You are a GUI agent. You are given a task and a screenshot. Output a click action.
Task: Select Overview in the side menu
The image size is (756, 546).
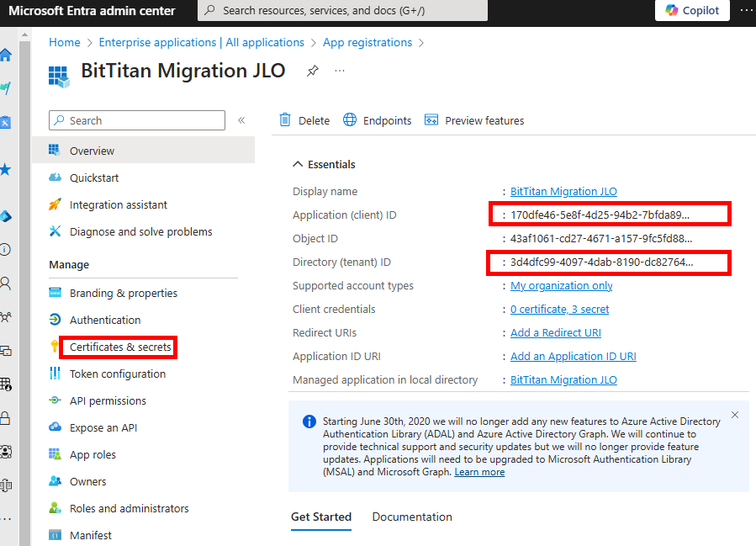click(x=143, y=151)
